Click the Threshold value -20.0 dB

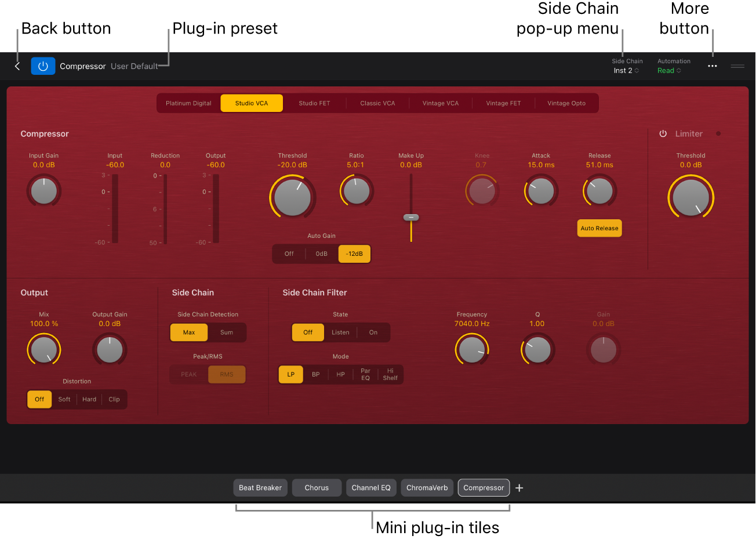click(x=292, y=165)
